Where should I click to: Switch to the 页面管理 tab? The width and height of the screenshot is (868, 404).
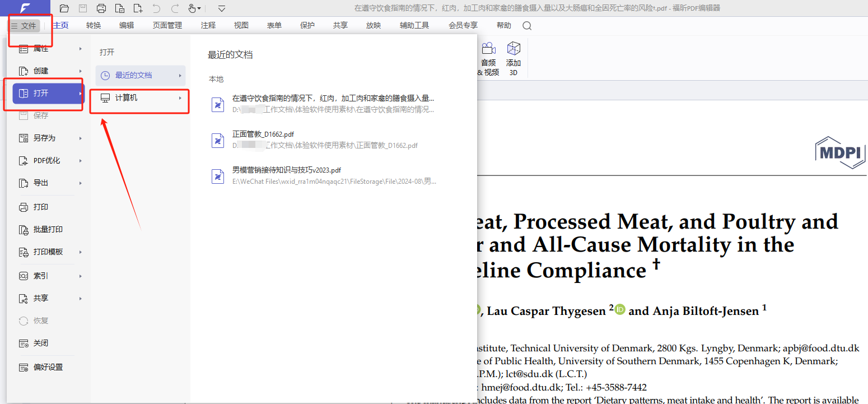click(167, 25)
